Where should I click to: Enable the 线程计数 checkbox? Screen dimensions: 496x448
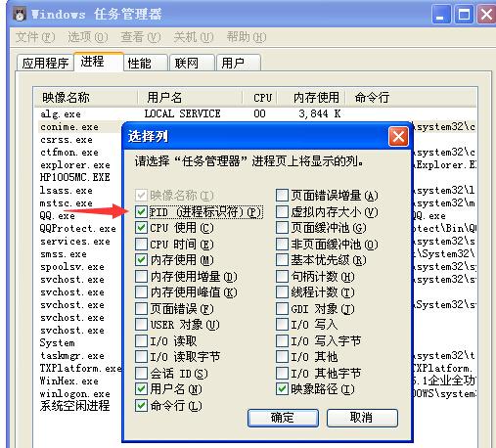coord(282,292)
